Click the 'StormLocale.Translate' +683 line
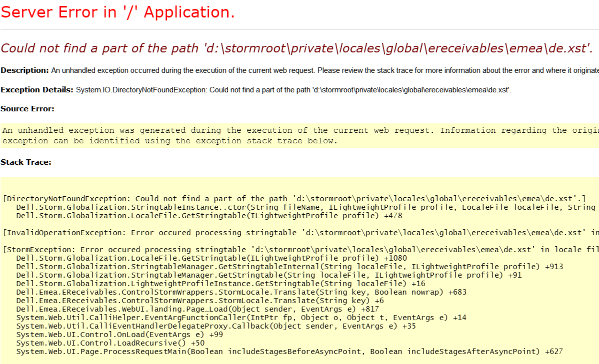 coord(241,292)
